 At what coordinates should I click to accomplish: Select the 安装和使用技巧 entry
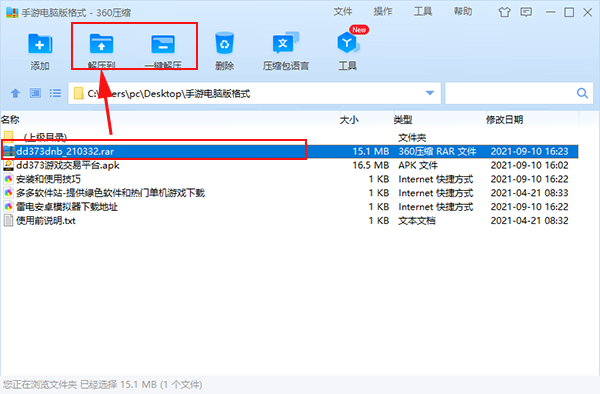pyautogui.click(x=49, y=179)
